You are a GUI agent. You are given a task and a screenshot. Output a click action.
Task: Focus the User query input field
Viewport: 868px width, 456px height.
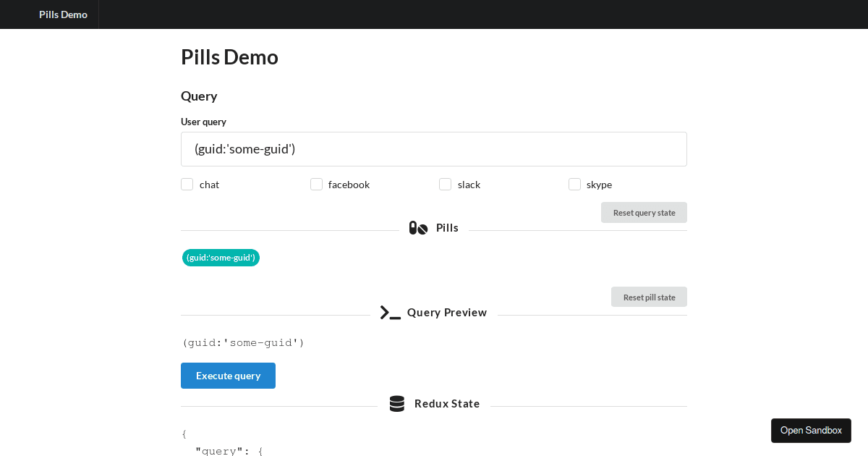click(434, 148)
